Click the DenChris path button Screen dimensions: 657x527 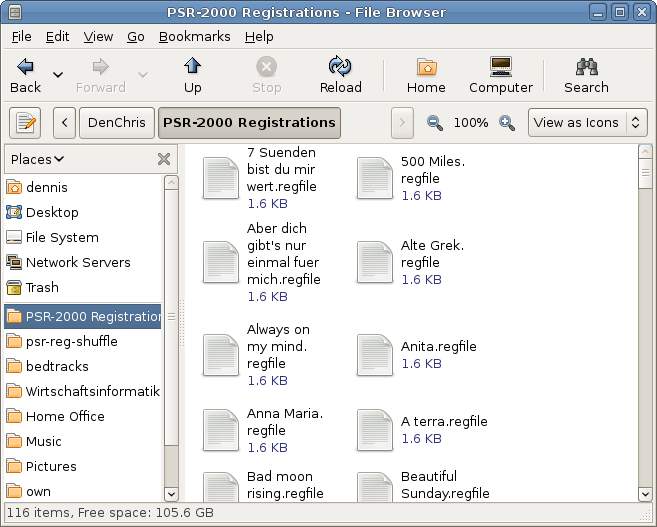pyautogui.click(x=116, y=123)
